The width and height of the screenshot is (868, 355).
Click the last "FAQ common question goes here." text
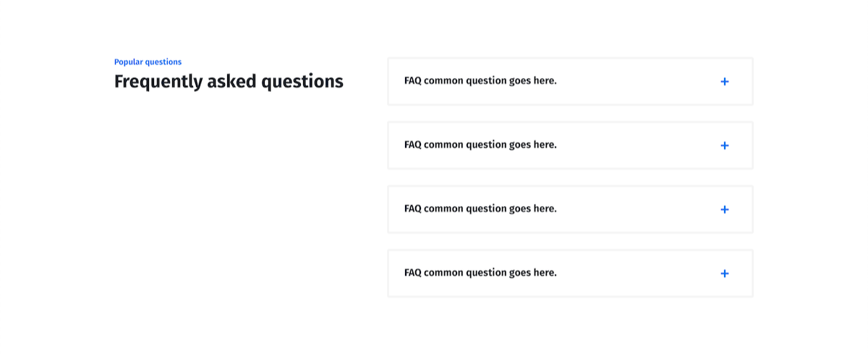[x=480, y=273]
